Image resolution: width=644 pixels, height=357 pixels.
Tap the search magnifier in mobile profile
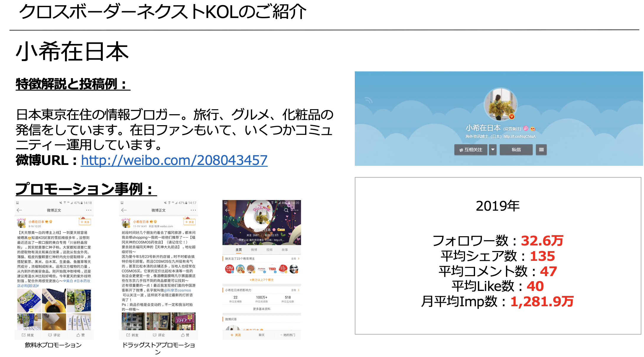pos(286,210)
